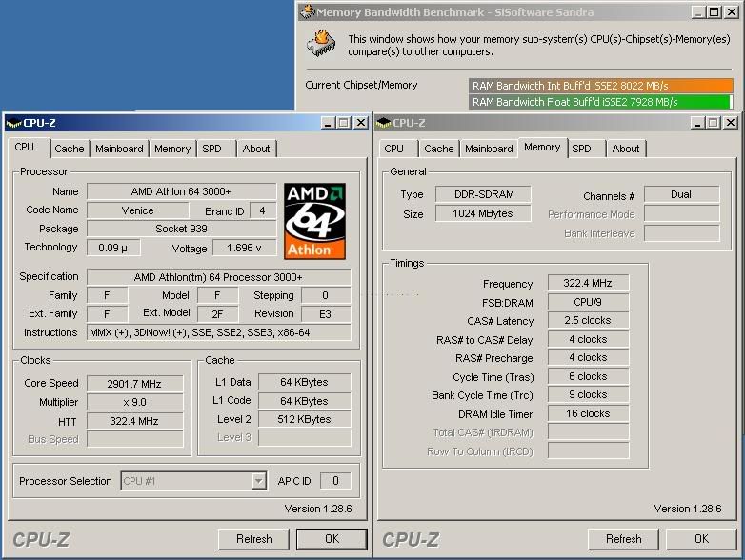Screen dimensions: 745x560
Task: Maximize the Sandra Memory Bandwidth window
Action: click(715, 12)
